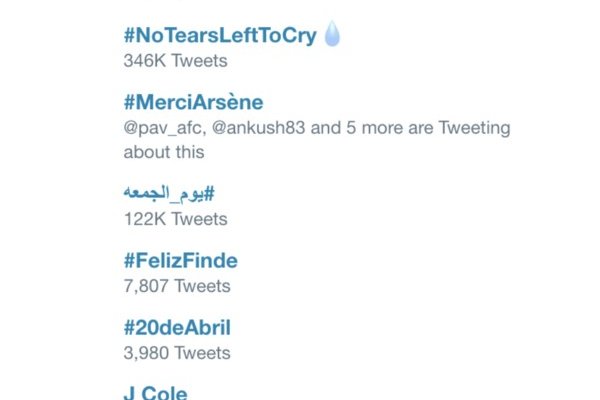Screen dimensions: 600x400
Task: Click the 7,807 Tweets count
Action: (x=177, y=286)
